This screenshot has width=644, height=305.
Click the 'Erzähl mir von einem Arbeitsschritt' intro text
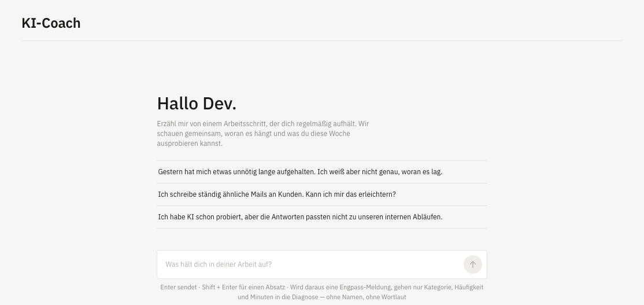pyautogui.click(x=263, y=134)
